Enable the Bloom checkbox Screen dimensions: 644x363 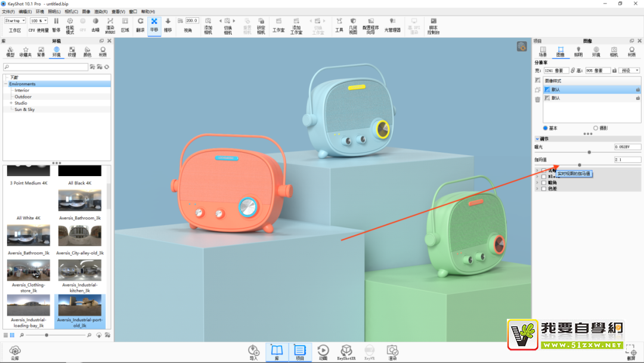pyautogui.click(x=544, y=176)
